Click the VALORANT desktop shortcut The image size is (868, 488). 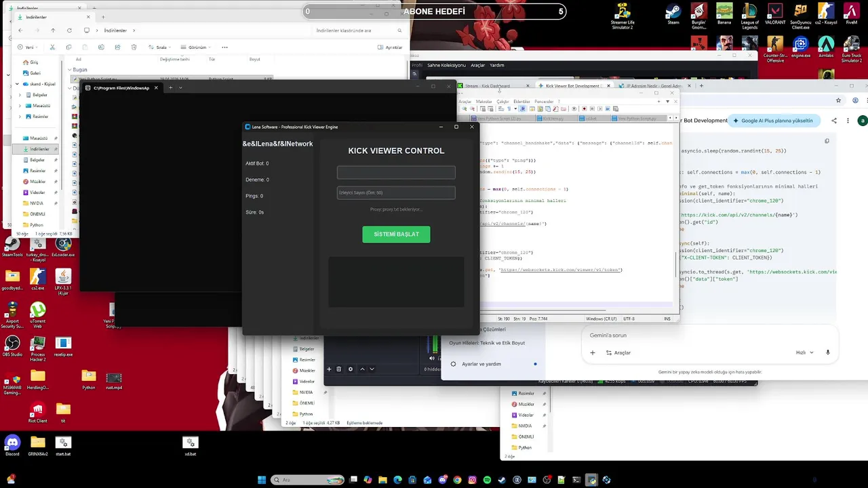click(x=775, y=14)
